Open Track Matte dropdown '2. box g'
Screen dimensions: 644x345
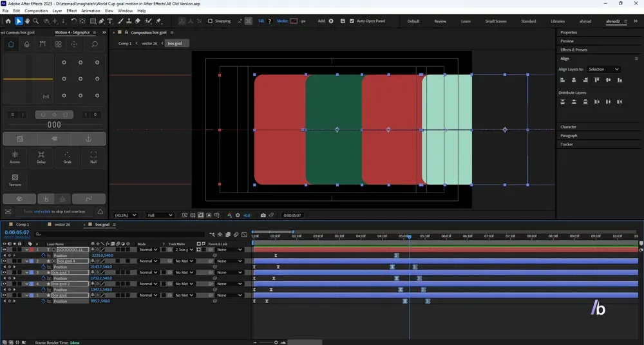coord(184,249)
